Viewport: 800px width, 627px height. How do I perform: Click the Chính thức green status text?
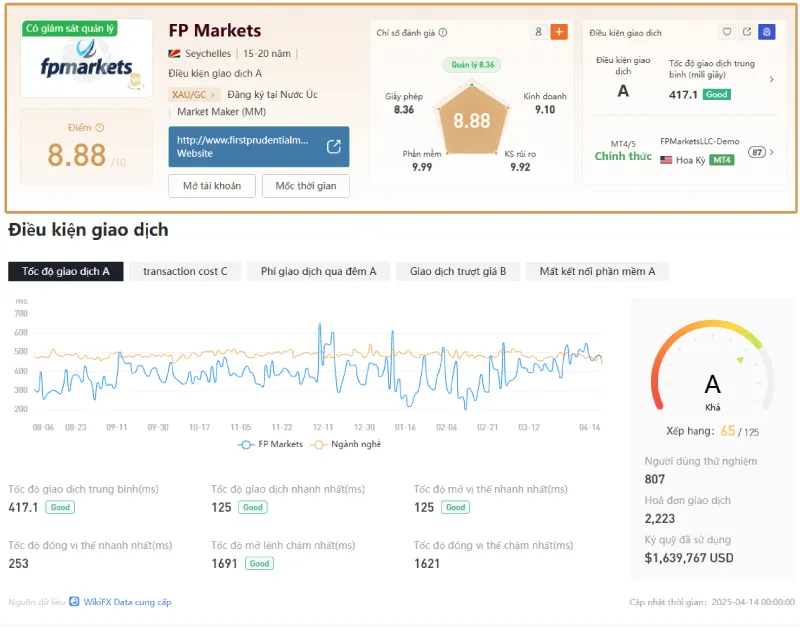tap(623, 156)
